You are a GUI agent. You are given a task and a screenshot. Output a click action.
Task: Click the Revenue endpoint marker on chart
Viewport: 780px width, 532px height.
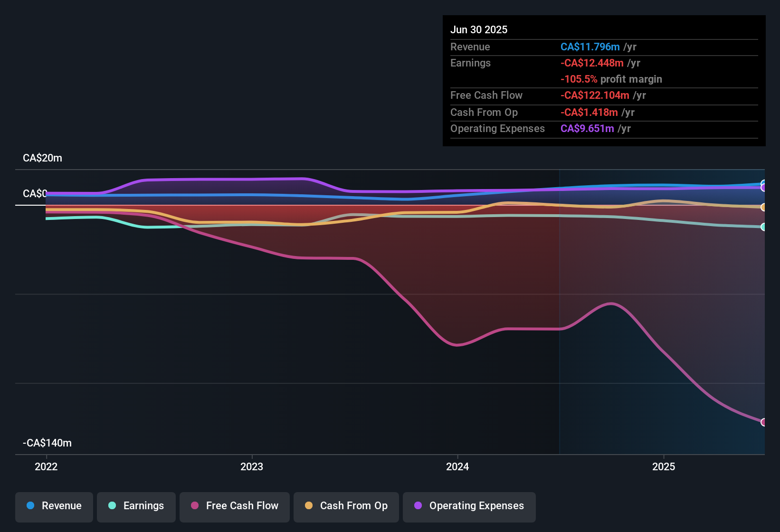tap(764, 183)
